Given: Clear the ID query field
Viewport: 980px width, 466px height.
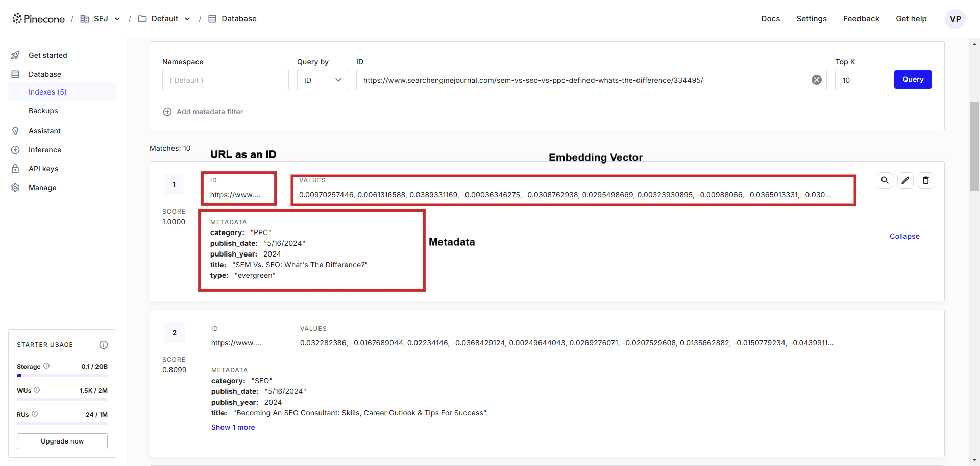Looking at the screenshot, I should click(x=817, y=80).
